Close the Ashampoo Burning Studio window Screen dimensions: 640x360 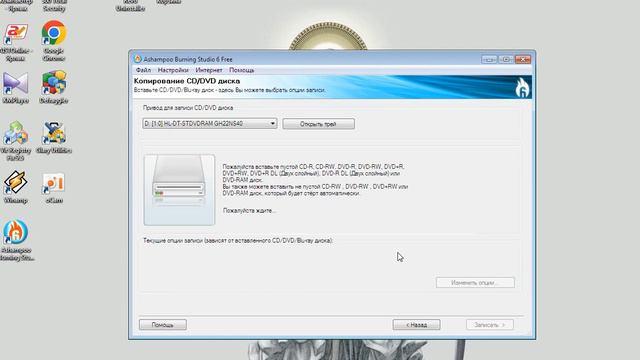(x=522, y=60)
